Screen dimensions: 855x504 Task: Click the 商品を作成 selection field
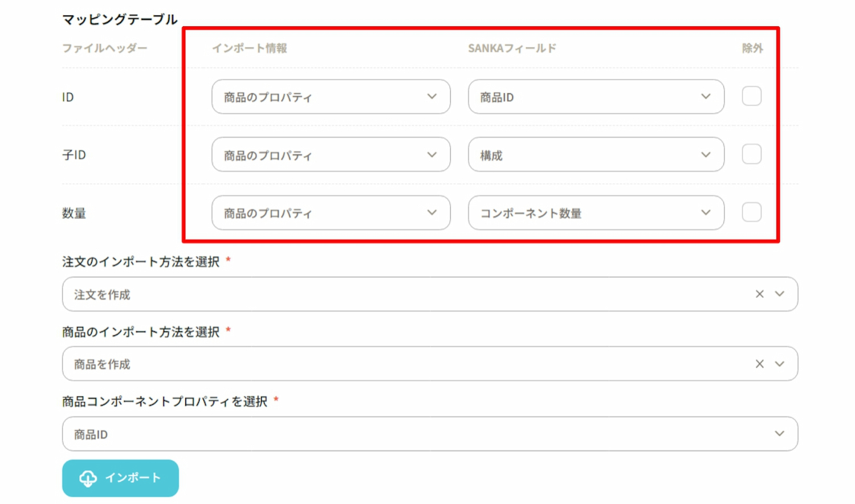[399, 364]
